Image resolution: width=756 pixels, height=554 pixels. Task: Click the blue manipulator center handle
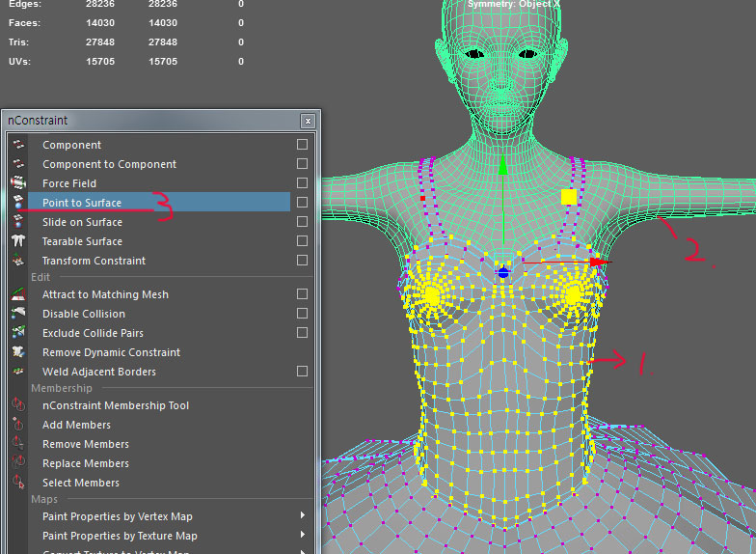click(x=503, y=272)
